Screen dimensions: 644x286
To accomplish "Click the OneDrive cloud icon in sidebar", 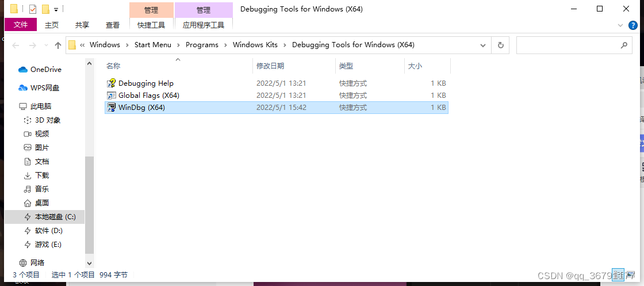I will (22, 70).
